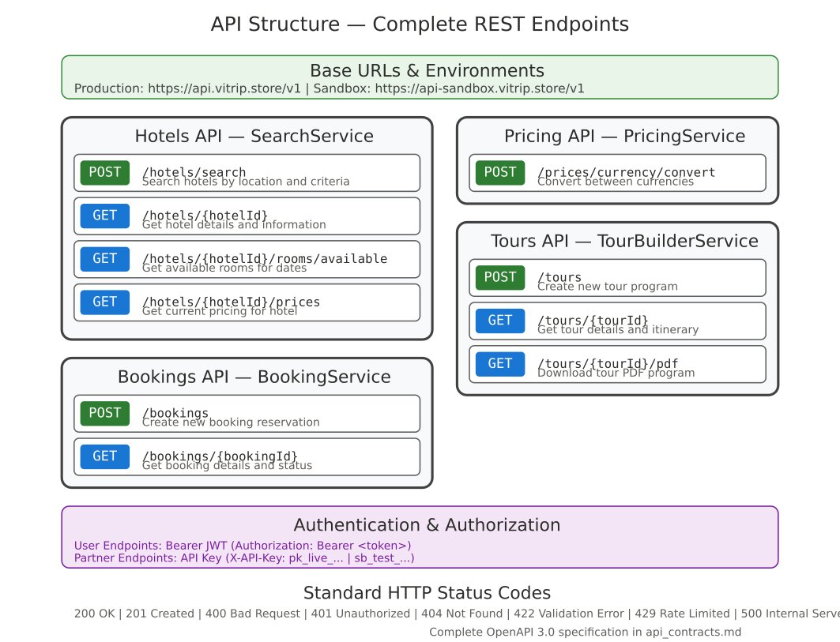
Task: Select the /prices/currency/convert path text
Action: click(x=627, y=172)
